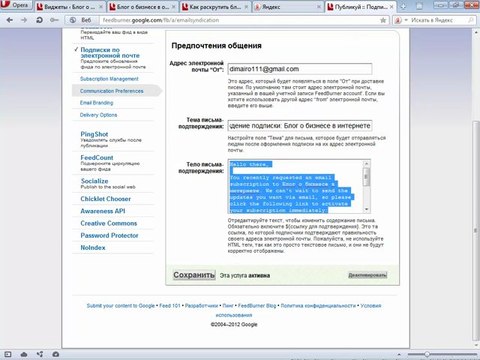Open the Creative Commons service
Viewport: 480px width, 360px height.
(109, 223)
